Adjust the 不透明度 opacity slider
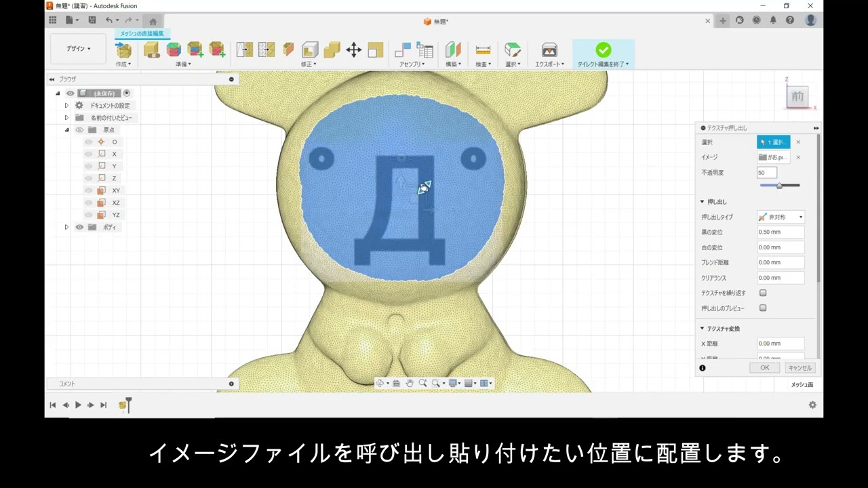The height and width of the screenshot is (488, 868). [780, 185]
